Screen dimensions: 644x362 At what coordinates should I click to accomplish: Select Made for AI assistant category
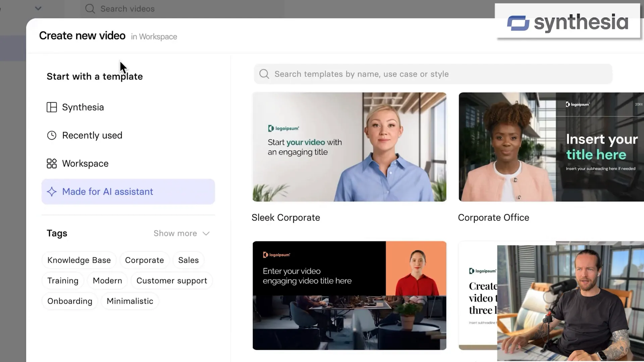[x=128, y=192]
